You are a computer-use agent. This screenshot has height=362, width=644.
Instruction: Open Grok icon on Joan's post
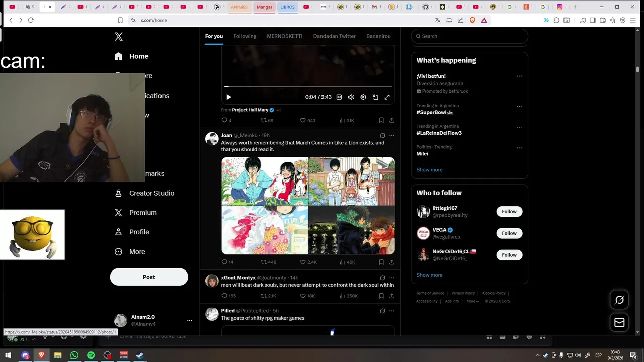click(x=382, y=136)
